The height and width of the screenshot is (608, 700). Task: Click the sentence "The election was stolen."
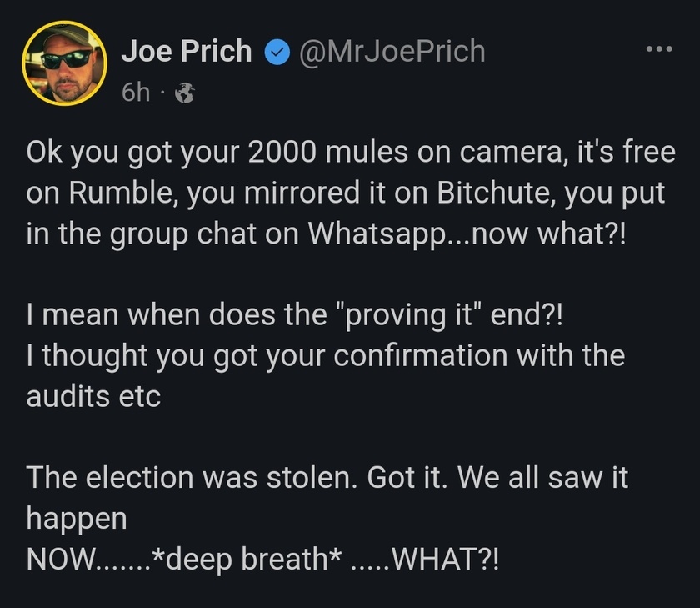tap(192, 478)
